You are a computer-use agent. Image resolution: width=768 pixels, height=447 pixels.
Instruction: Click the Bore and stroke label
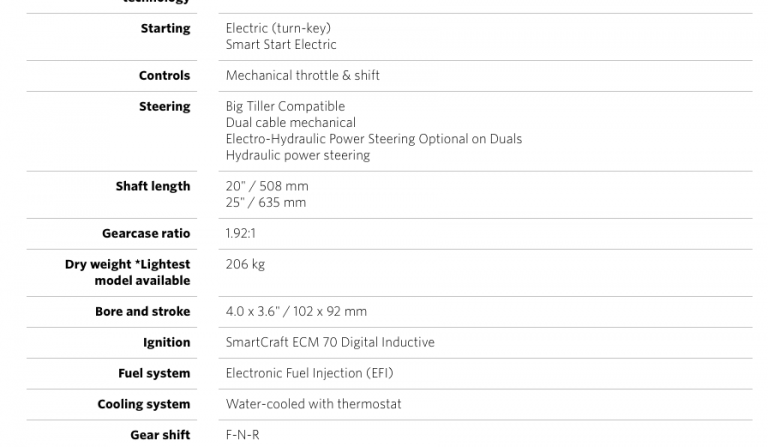(143, 311)
